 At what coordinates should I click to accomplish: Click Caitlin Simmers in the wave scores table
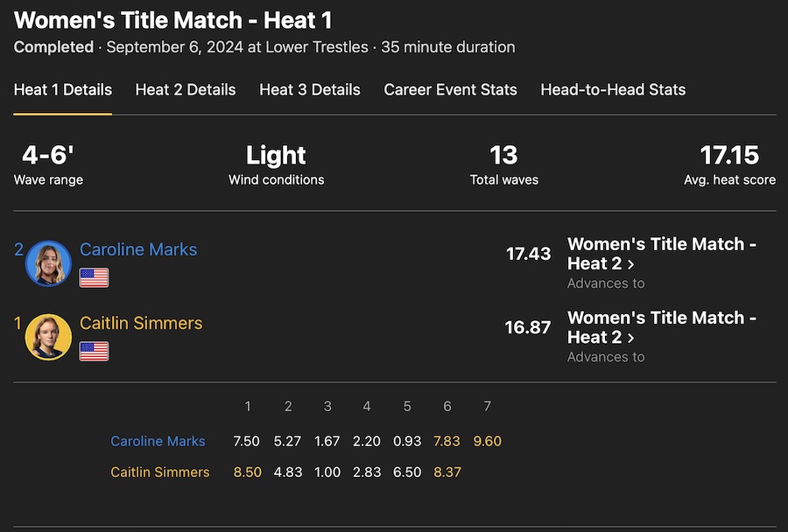tap(160, 472)
